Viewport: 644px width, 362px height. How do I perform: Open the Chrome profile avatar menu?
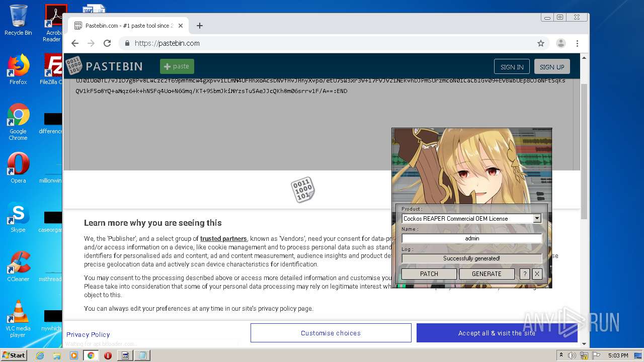click(560, 43)
